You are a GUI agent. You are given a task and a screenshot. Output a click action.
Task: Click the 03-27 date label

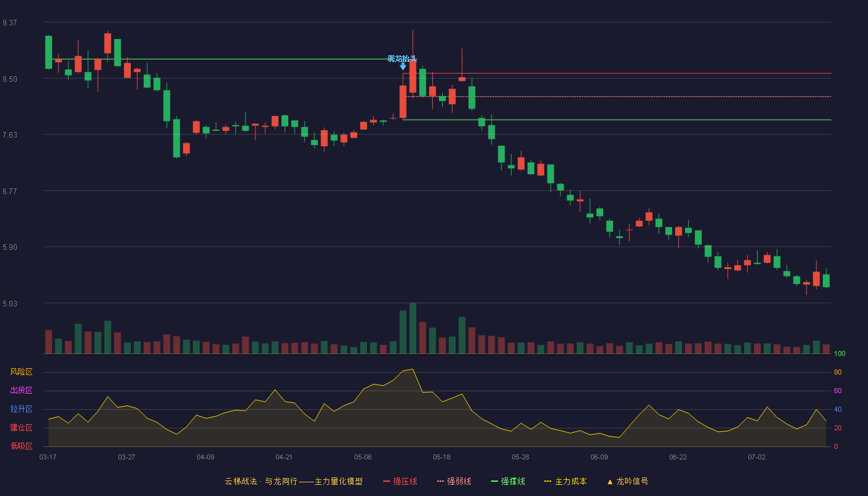(126, 457)
